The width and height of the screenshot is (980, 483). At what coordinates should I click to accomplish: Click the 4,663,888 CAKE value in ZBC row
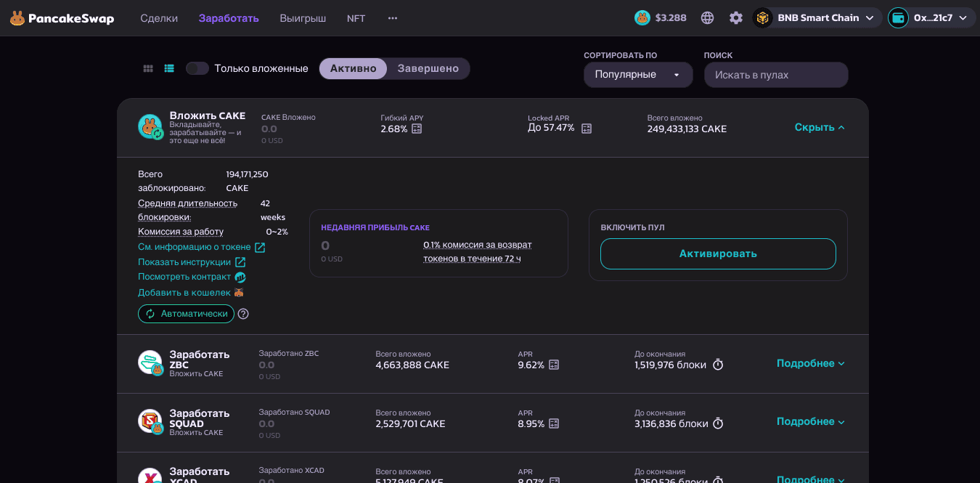coord(412,365)
